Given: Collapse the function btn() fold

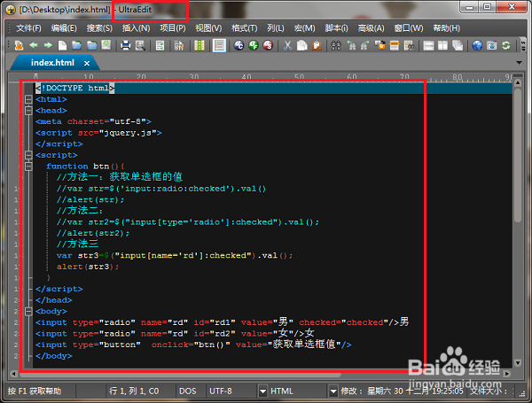Looking at the screenshot, I should coord(28,167).
